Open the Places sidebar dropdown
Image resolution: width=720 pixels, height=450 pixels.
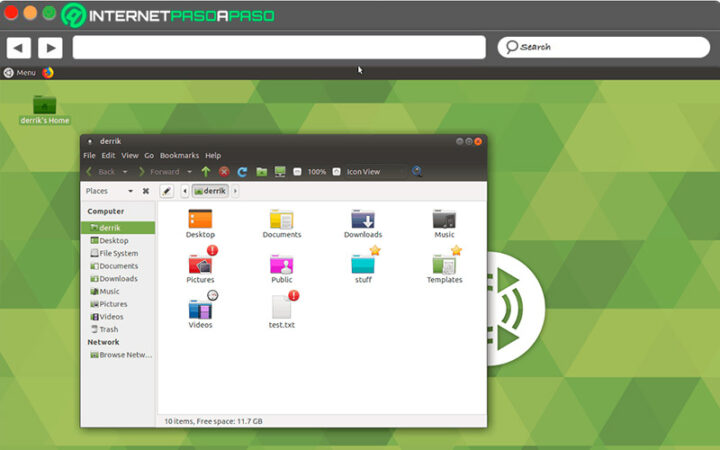pos(129,191)
